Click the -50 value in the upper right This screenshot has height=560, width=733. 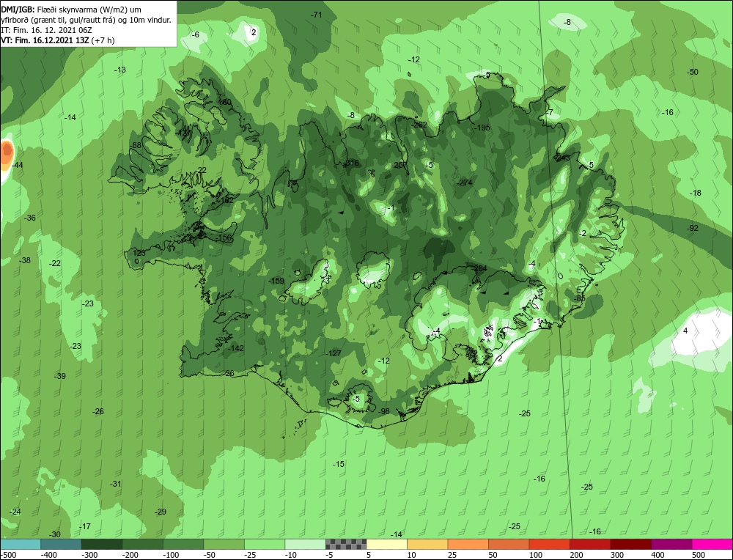point(693,72)
